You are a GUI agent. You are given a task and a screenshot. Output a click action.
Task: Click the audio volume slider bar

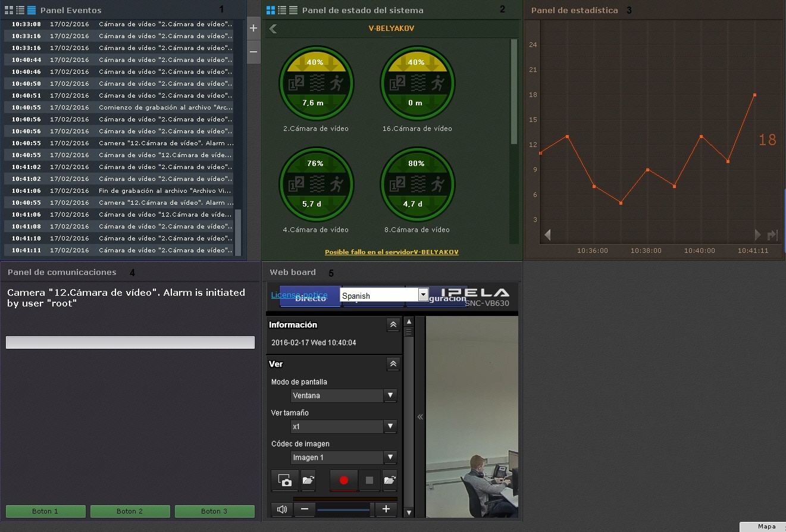pyautogui.click(x=345, y=509)
